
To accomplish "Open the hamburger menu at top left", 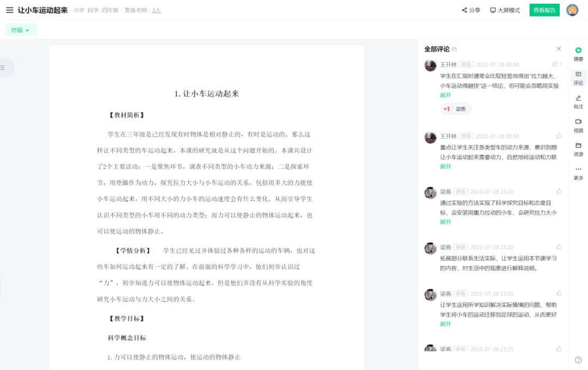I will [9, 10].
